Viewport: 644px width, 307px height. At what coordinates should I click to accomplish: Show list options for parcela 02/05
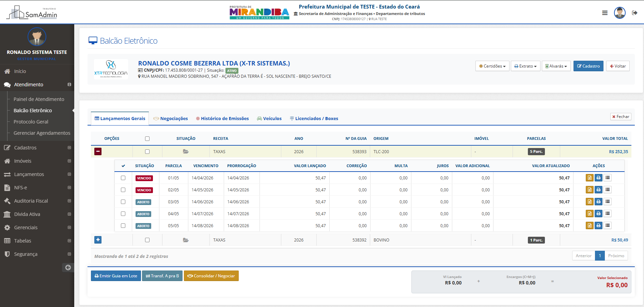608,190
